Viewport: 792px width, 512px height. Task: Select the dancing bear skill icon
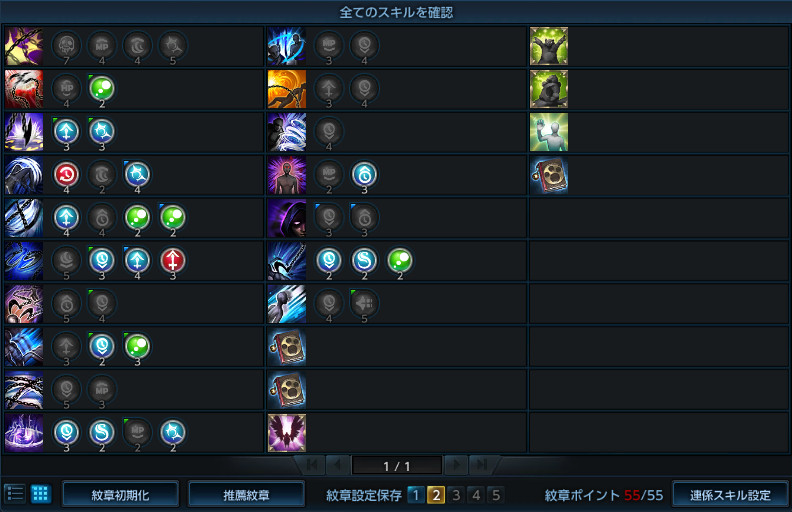549,46
